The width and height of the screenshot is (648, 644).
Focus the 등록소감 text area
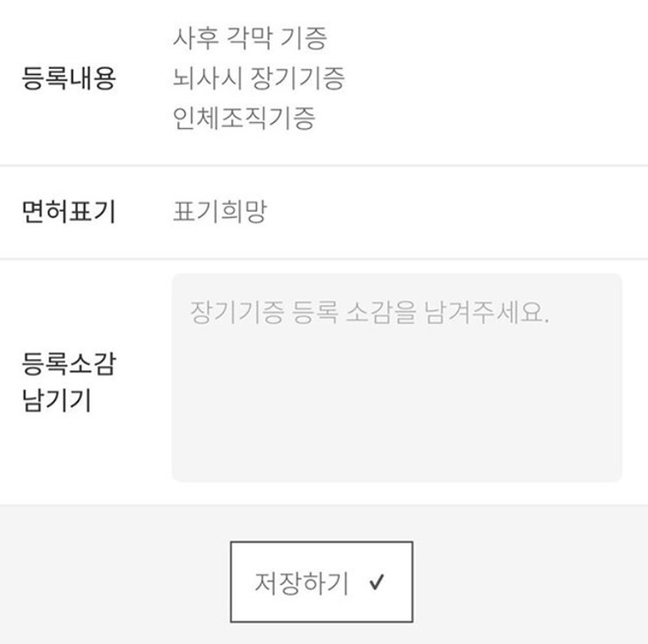(397, 377)
